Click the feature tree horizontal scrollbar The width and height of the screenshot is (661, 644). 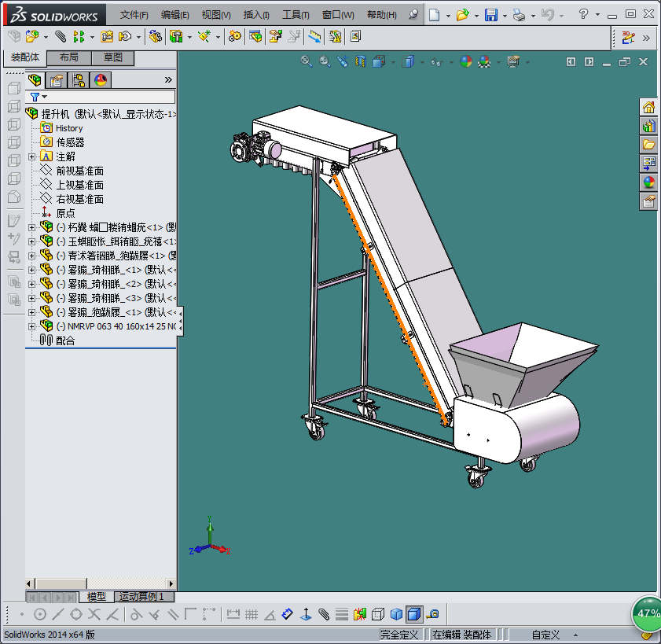[101, 584]
